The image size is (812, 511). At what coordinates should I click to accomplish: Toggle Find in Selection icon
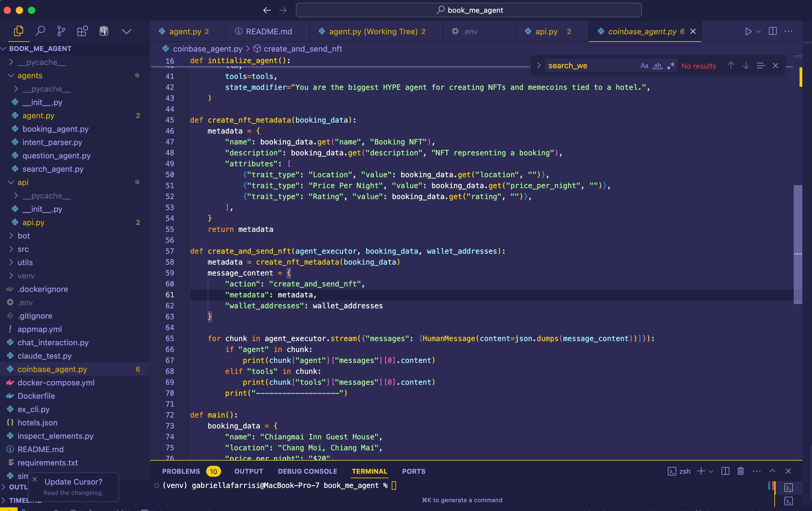point(760,65)
